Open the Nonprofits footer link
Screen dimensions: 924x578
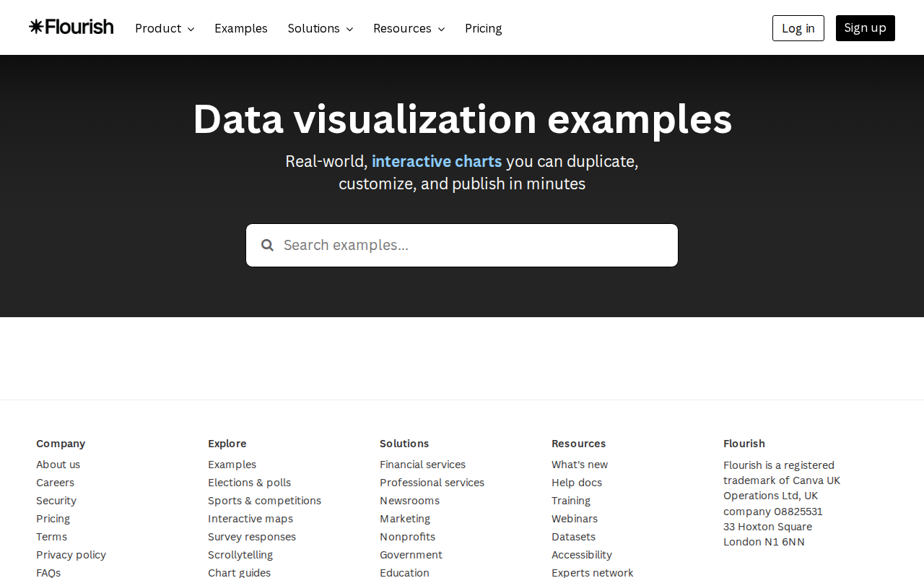tap(408, 537)
